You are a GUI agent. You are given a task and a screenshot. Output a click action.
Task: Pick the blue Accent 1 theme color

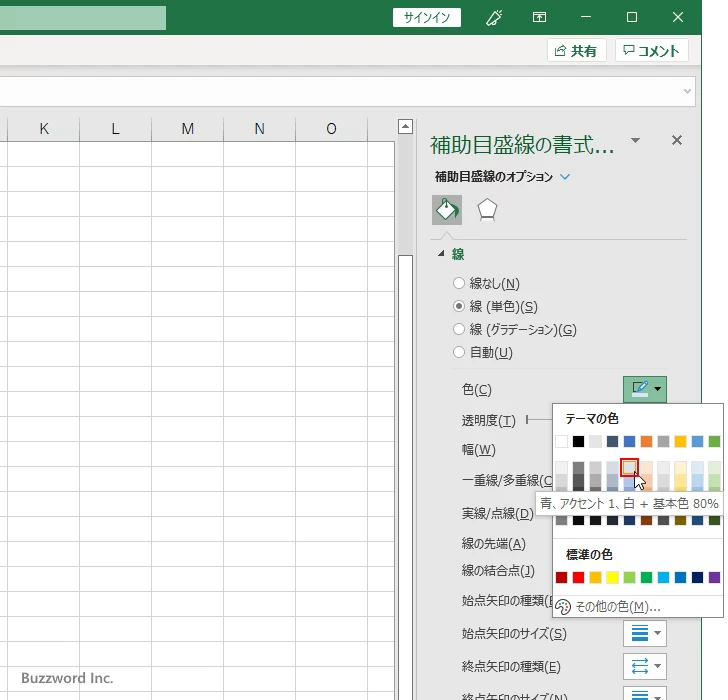point(630,441)
